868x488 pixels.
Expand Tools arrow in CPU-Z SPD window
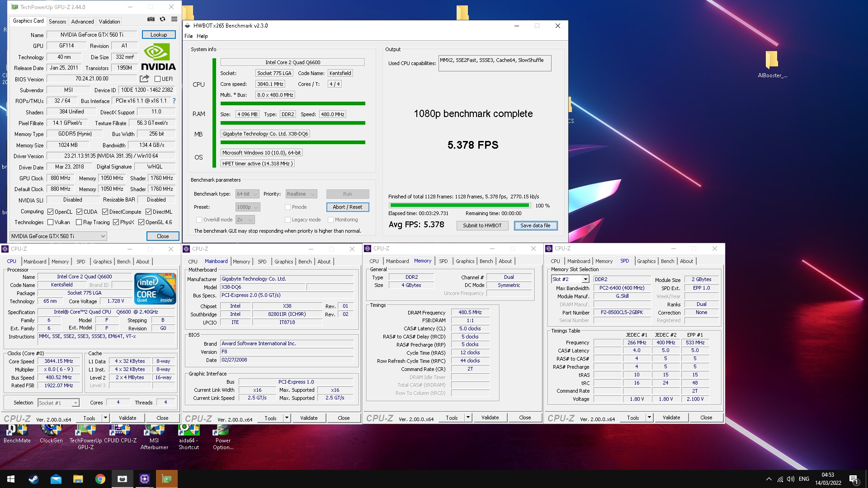tap(649, 418)
